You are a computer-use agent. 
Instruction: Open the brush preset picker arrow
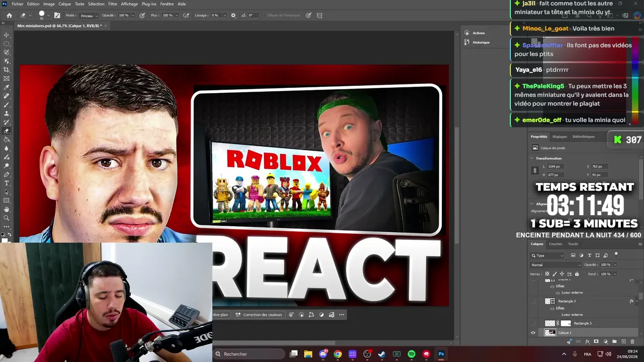pyautogui.click(x=49, y=16)
